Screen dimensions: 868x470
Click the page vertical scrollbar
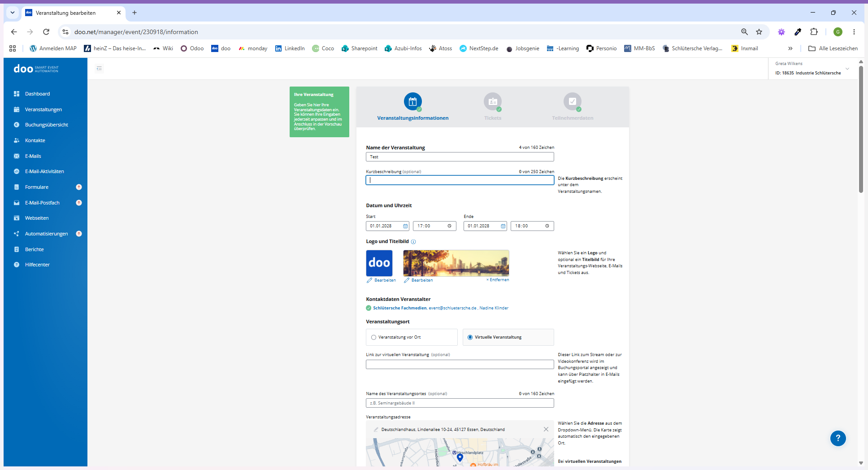(861, 129)
